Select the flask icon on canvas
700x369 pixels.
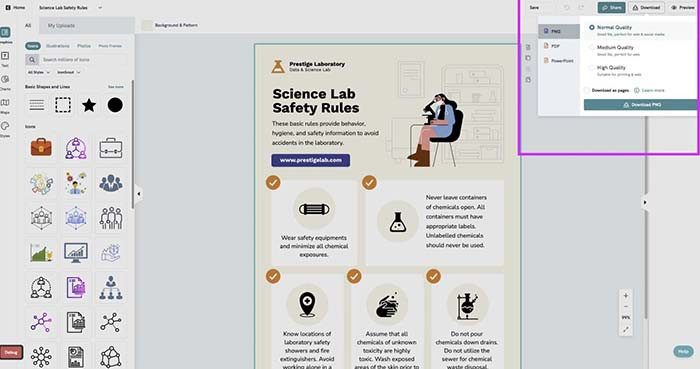[x=397, y=222]
